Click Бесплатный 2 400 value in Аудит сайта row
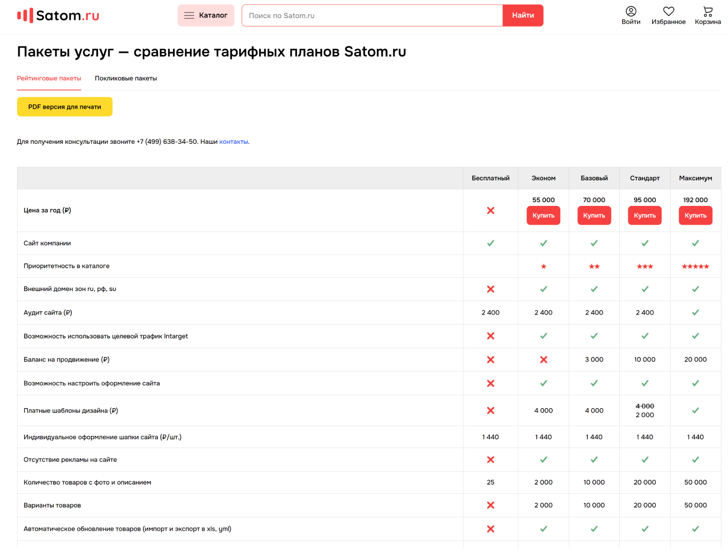Screen dimensions: 728x560 [x=490, y=313]
